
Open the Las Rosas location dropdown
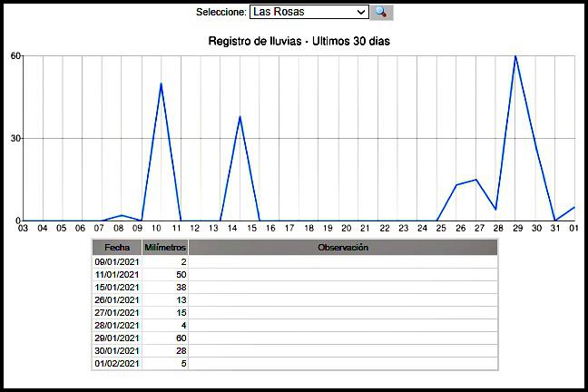(309, 12)
